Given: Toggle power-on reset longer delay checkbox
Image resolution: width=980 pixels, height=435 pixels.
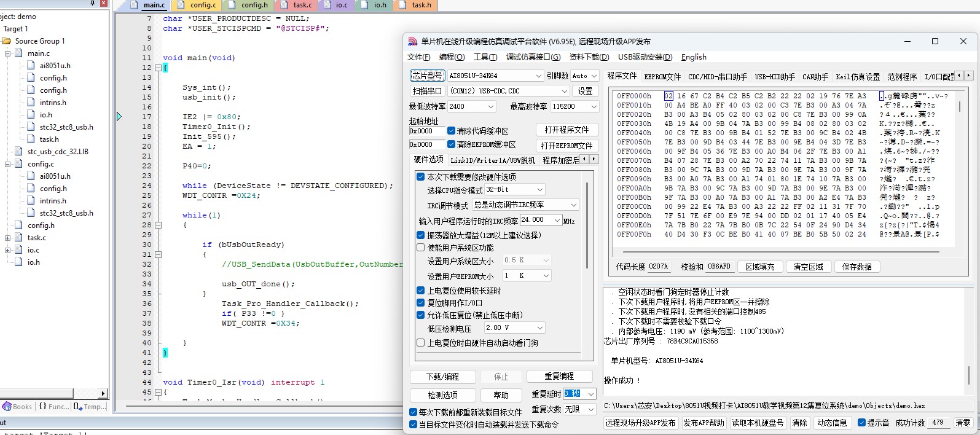Looking at the screenshot, I should (x=421, y=291).
